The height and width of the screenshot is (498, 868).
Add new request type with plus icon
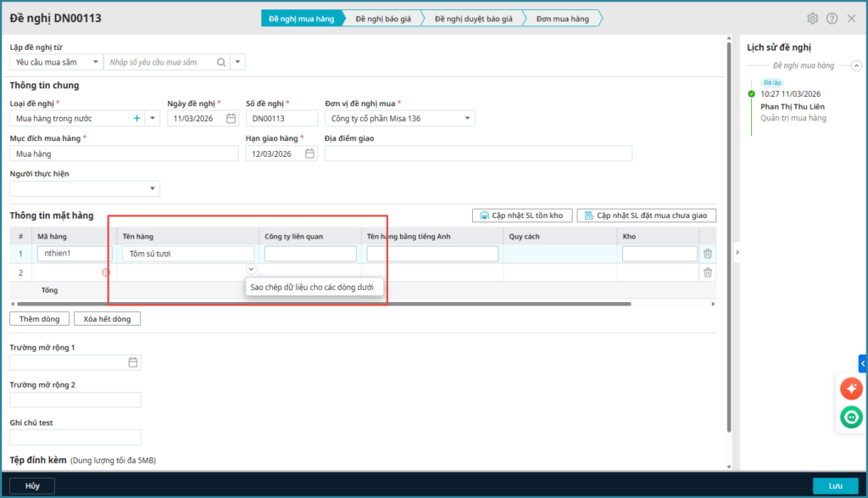coord(137,119)
